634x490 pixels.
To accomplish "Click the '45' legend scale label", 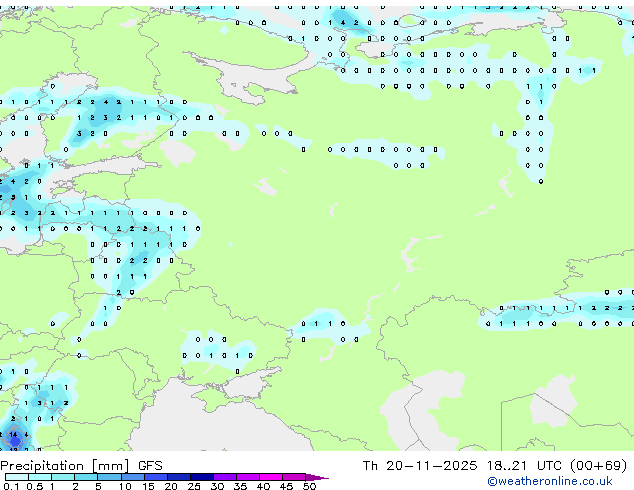I will [286, 486].
